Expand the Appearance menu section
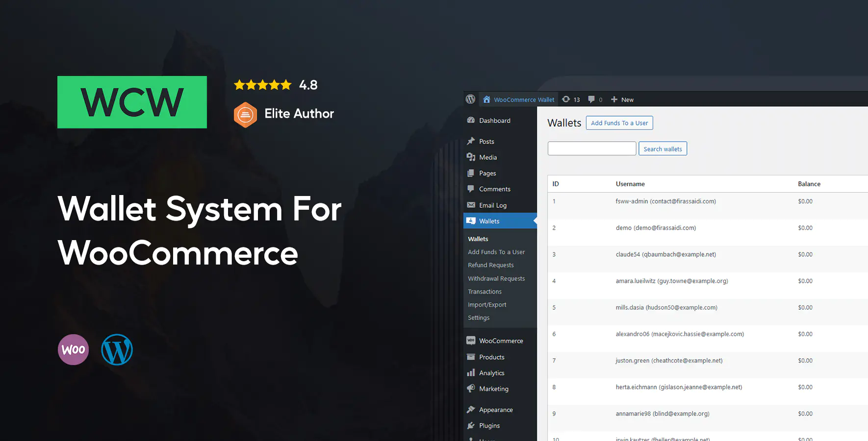 [x=495, y=409]
